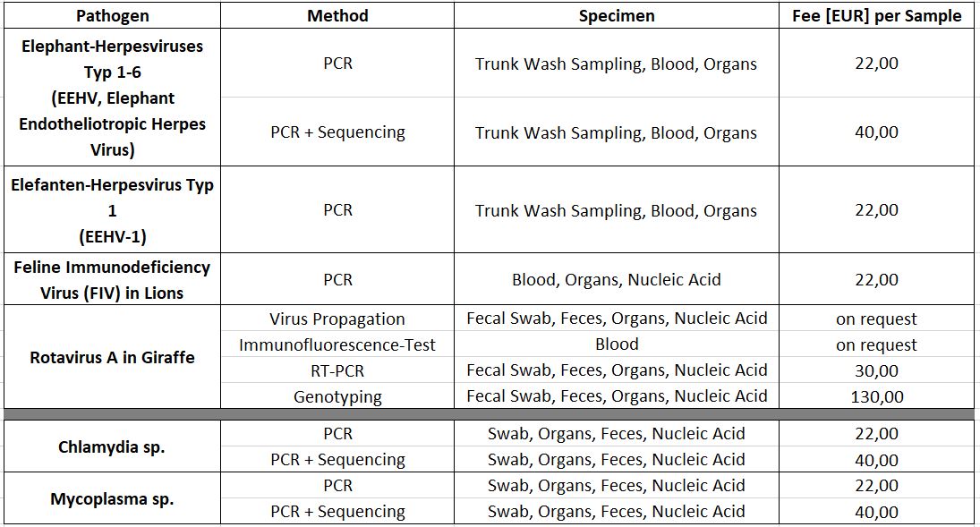Select the Rotavirus A in Giraffe cell
980x527 pixels.
pyautogui.click(x=113, y=357)
